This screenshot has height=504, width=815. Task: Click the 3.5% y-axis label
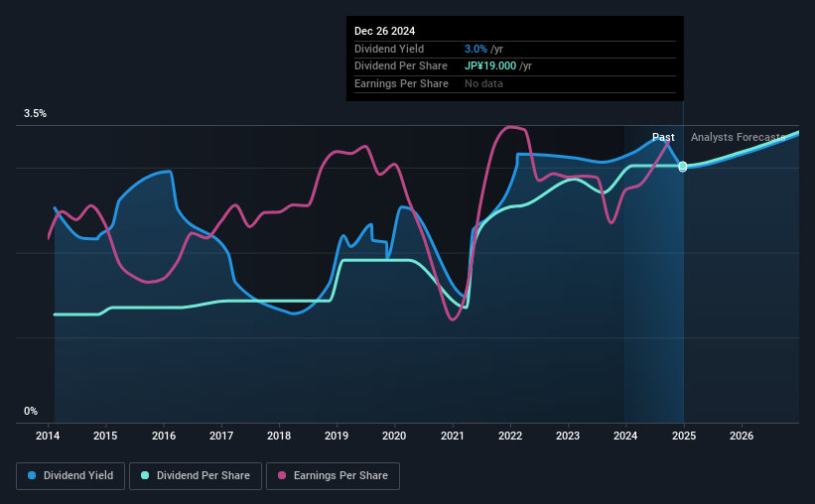pos(35,113)
